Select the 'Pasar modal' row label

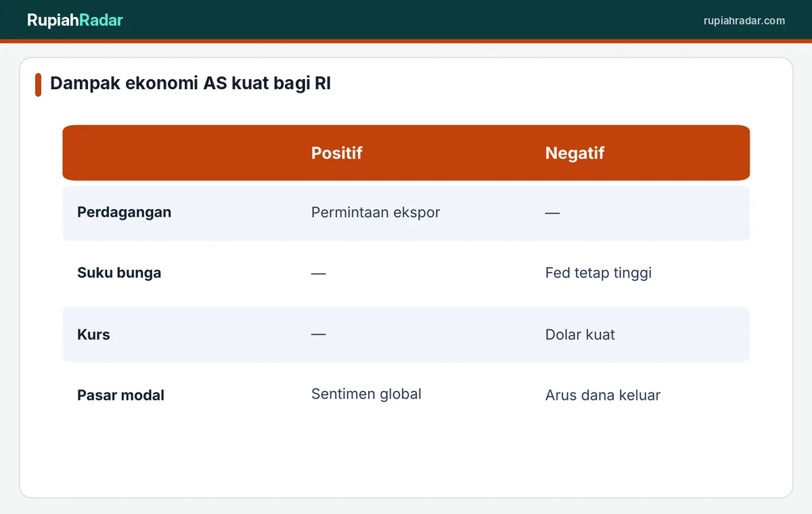[121, 396]
